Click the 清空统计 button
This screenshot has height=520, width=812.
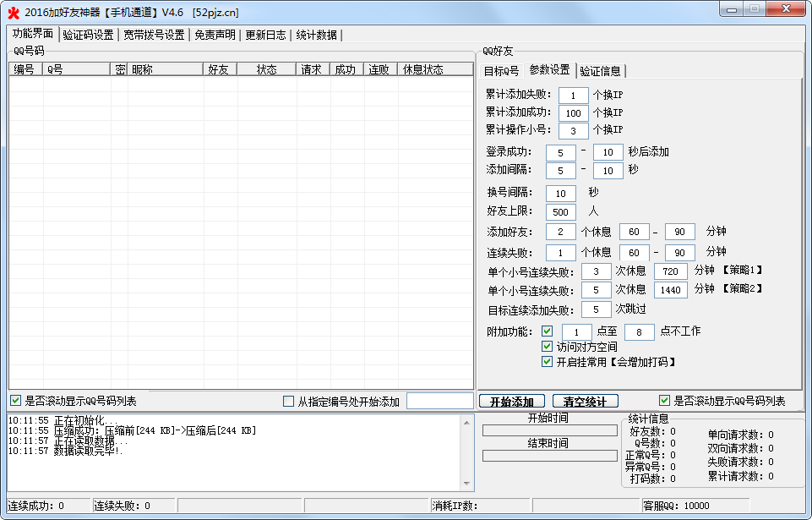pos(586,401)
